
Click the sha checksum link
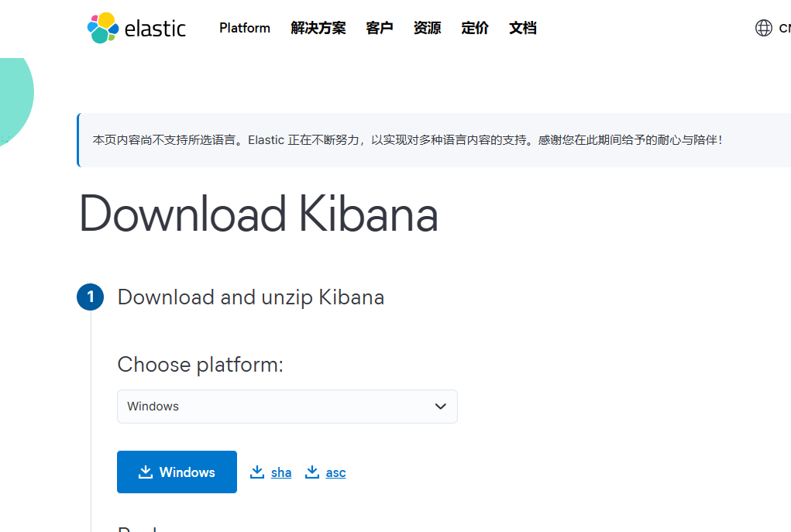coord(281,472)
